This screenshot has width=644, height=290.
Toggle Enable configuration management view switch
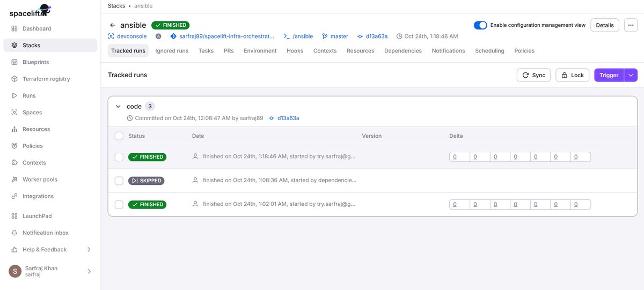pyautogui.click(x=480, y=25)
